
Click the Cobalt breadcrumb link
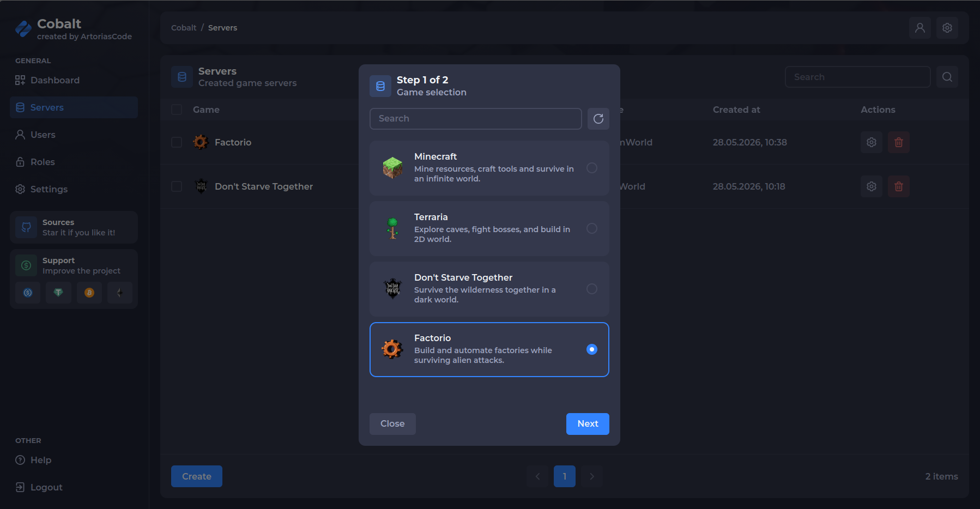tap(184, 28)
